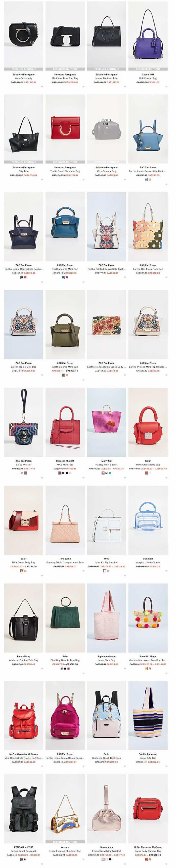The width and height of the screenshot is (176, 868).
Task: Favorite the Vela Crossbody with heart icon
Action: [x=42, y=87]
